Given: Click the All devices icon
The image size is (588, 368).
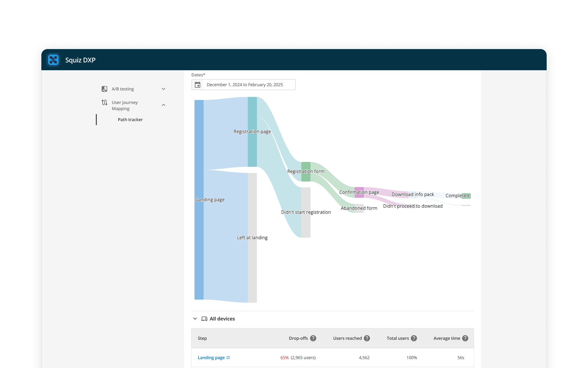Looking at the screenshot, I should pyautogui.click(x=204, y=319).
